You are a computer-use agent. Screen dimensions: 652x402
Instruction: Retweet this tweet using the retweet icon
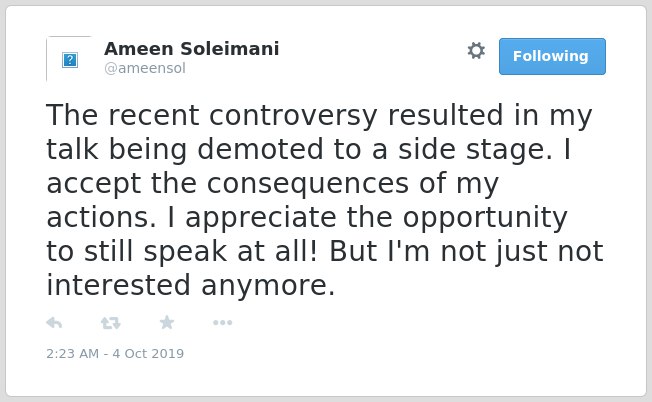pyautogui.click(x=111, y=323)
